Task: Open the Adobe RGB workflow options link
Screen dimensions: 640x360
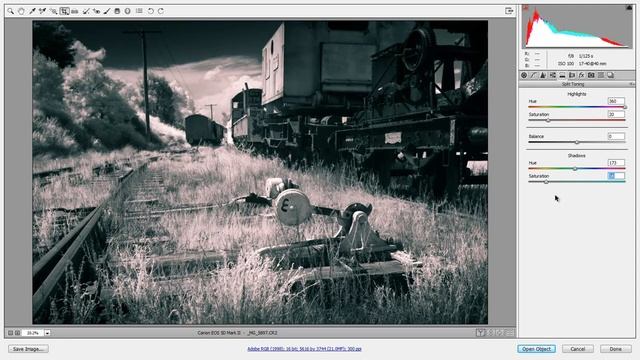Action: 304,349
